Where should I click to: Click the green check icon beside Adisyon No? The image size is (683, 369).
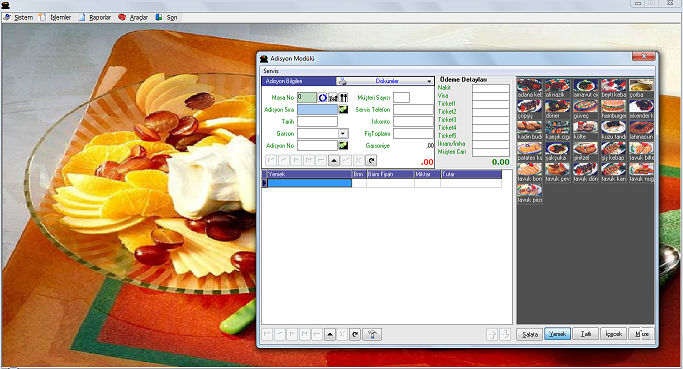pyautogui.click(x=343, y=146)
